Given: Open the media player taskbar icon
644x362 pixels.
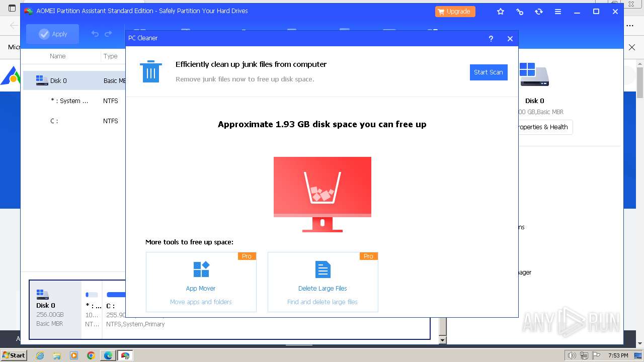Looking at the screenshot, I should (74, 355).
